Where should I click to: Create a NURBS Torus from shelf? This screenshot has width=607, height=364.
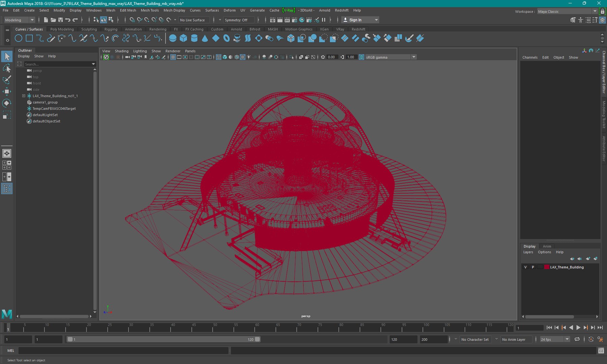227,38
